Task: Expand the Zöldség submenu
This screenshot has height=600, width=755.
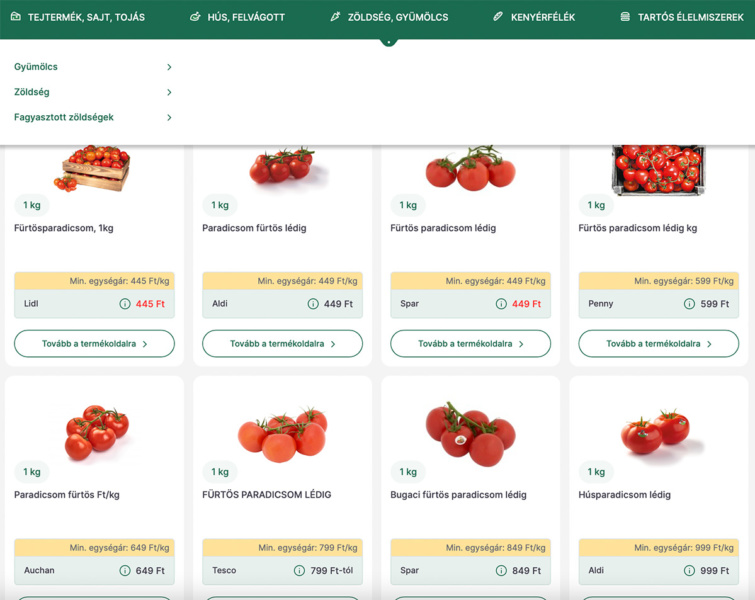Action: point(169,92)
